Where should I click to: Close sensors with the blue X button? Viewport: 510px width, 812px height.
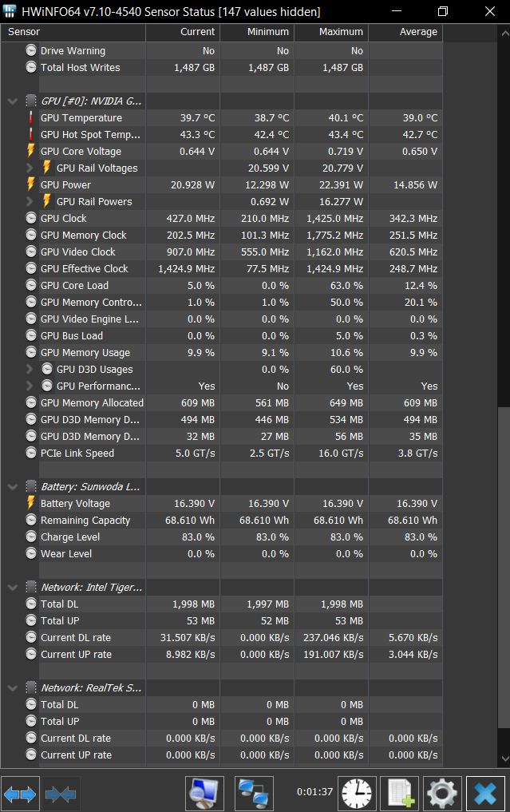click(x=485, y=794)
